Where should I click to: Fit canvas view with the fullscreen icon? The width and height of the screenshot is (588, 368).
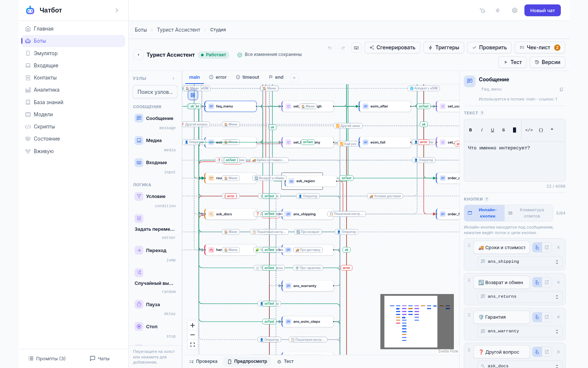coord(193,345)
